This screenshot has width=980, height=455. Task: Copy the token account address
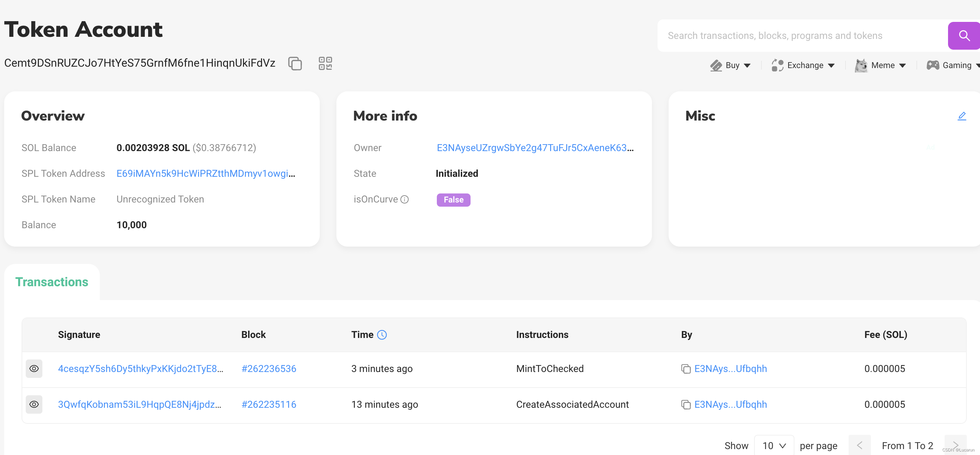295,64
